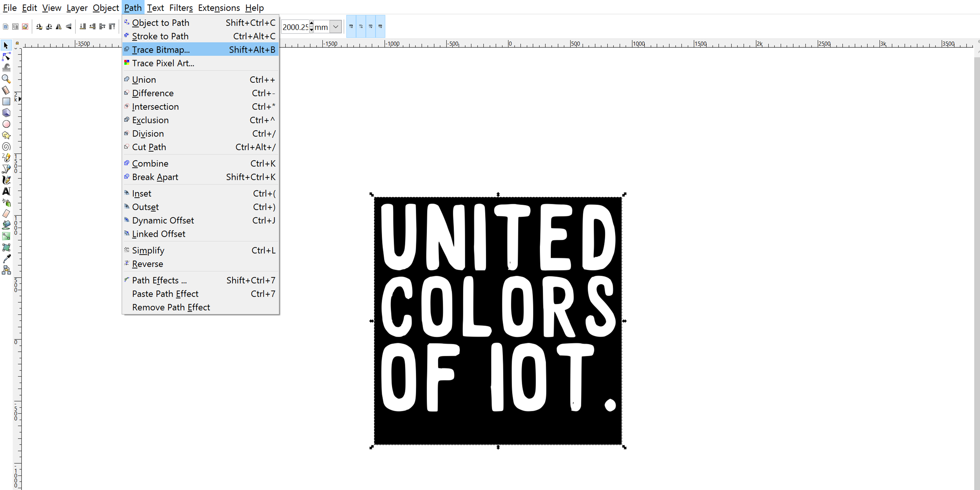The height and width of the screenshot is (490, 980).
Task: Select the Node editing tool
Action: click(x=6, y=57)
